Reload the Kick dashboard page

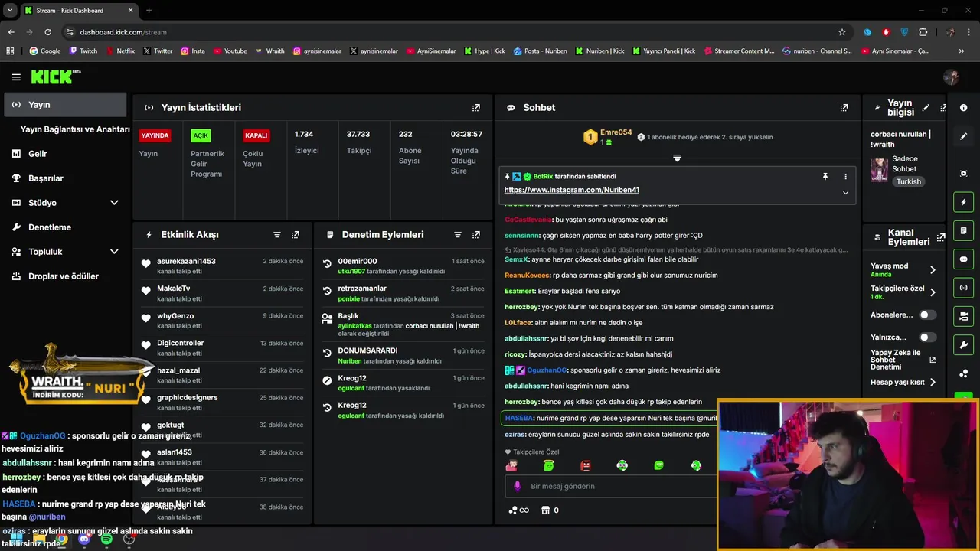(47, 32)
